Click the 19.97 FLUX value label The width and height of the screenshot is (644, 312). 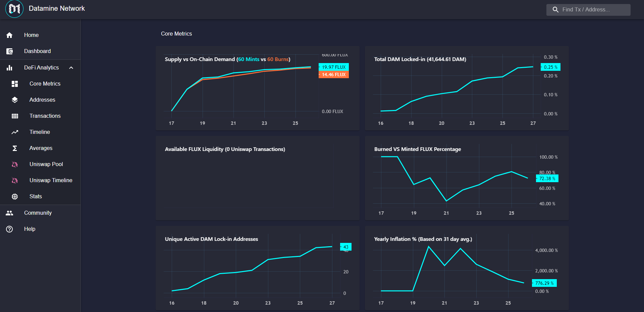(334, 67)
